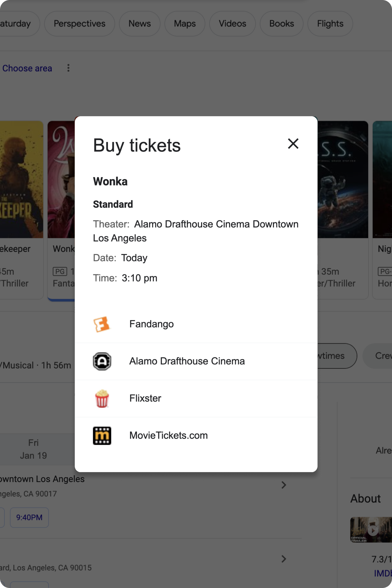Open Fandango to buy Wonka tickets
The width and height of the screenshot is (392, 588).
click(151, 324)
